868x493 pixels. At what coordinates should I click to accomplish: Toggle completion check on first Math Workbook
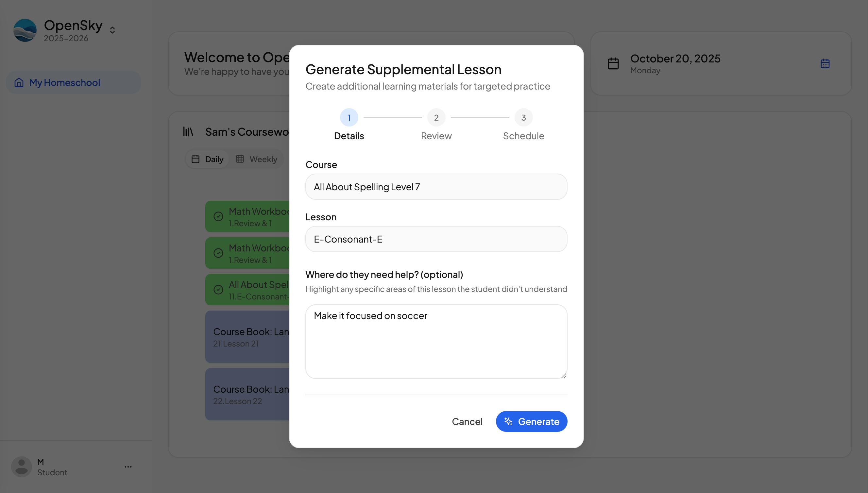[x=218, y=217]
